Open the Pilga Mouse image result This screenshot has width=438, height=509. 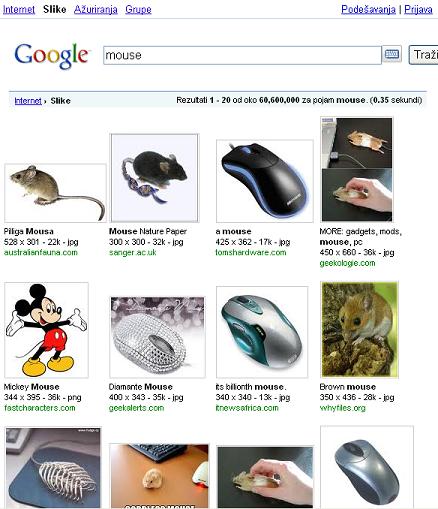(55, 193)
